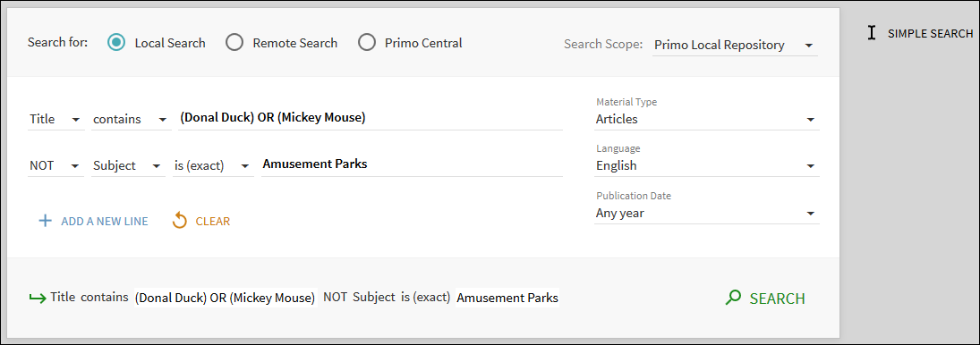Image resolution: width=980 pixels, height=345 pixels.
Task: Click the circular arrow clear icon
Action: 180,220
